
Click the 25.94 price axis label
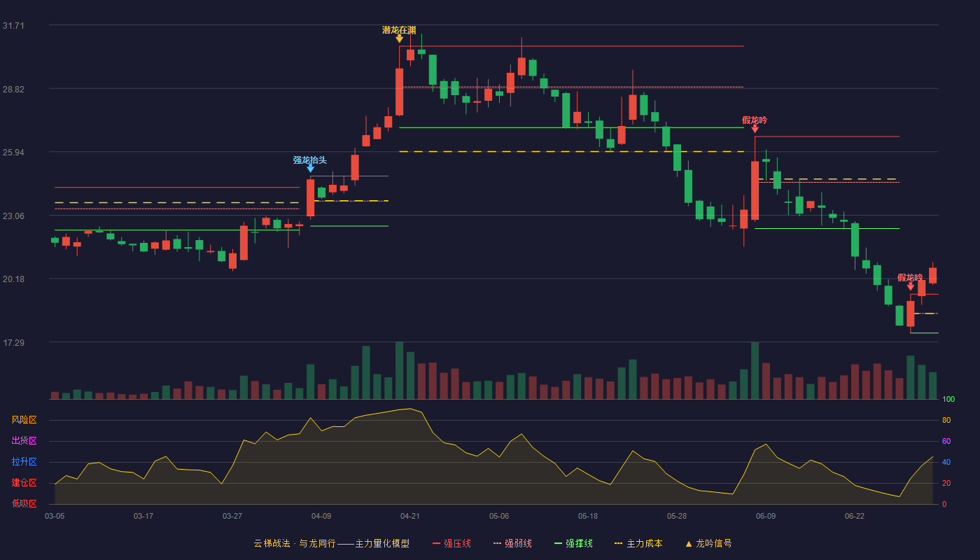click(x=13, y=153)
